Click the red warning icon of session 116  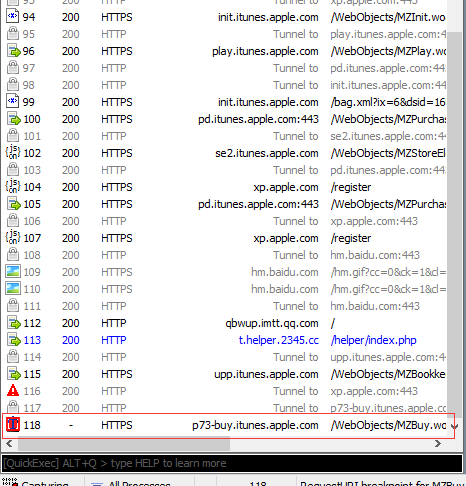click(x=13, y=391)
